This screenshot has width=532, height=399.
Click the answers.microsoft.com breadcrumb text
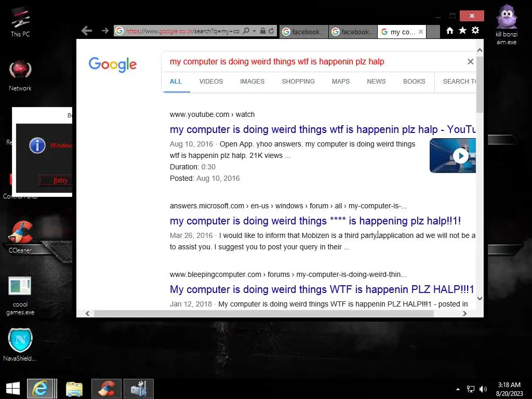pyautogui.click(x=288, y=206)
